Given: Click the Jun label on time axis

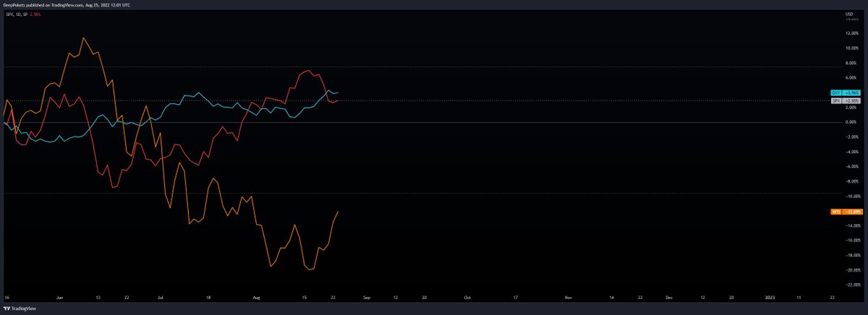Looking at the screenshot, I should pyautogui.click(x=60, y=297).
